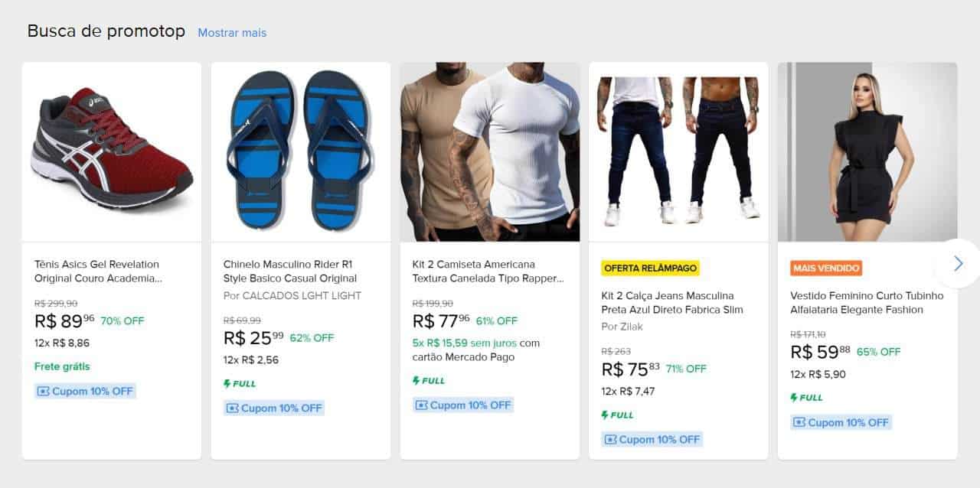
Task: Click the two jeans product image
Action: (678, 151)
